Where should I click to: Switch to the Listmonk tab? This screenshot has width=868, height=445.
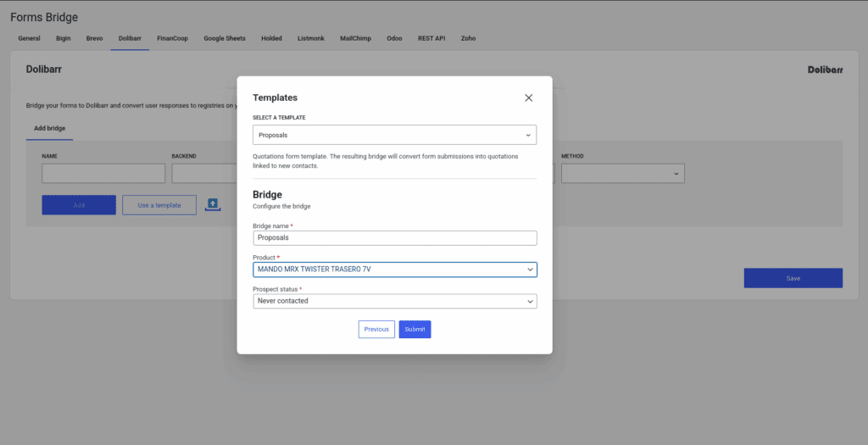[310, 39]
